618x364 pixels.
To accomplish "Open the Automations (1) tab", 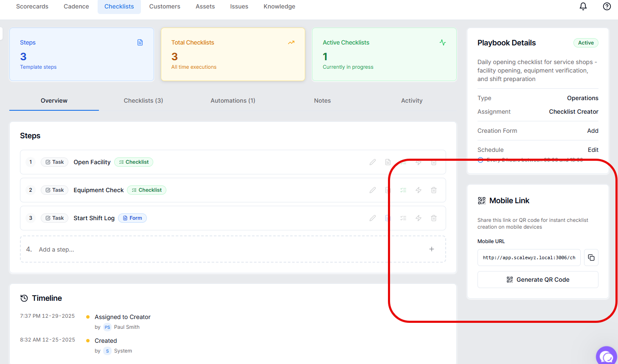I will point(233,101).
